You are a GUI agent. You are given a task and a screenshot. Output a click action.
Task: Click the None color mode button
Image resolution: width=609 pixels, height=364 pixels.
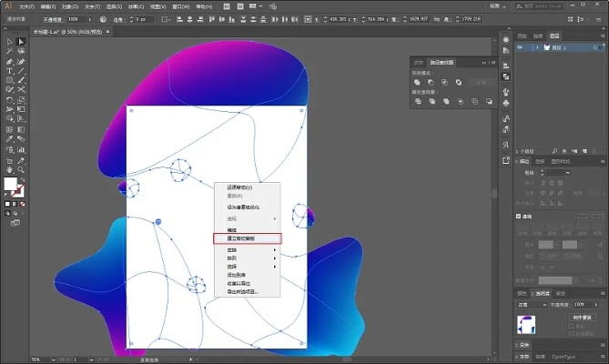pos(23,204)
